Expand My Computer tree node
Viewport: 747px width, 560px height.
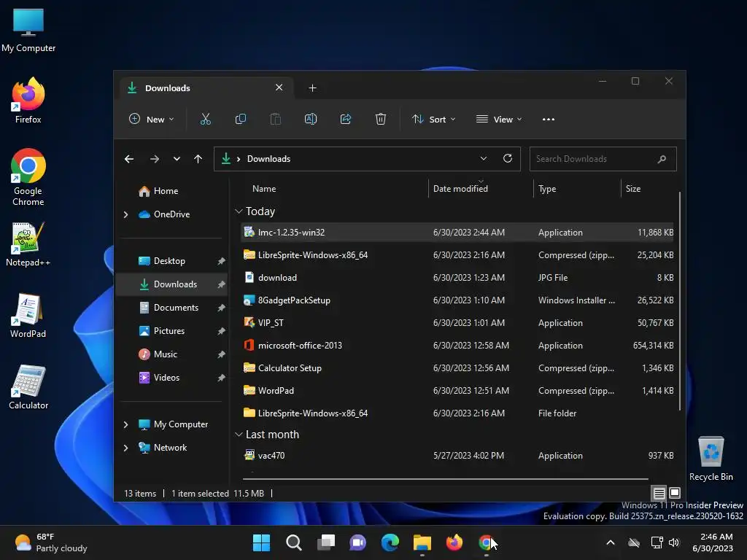point(125,424)
